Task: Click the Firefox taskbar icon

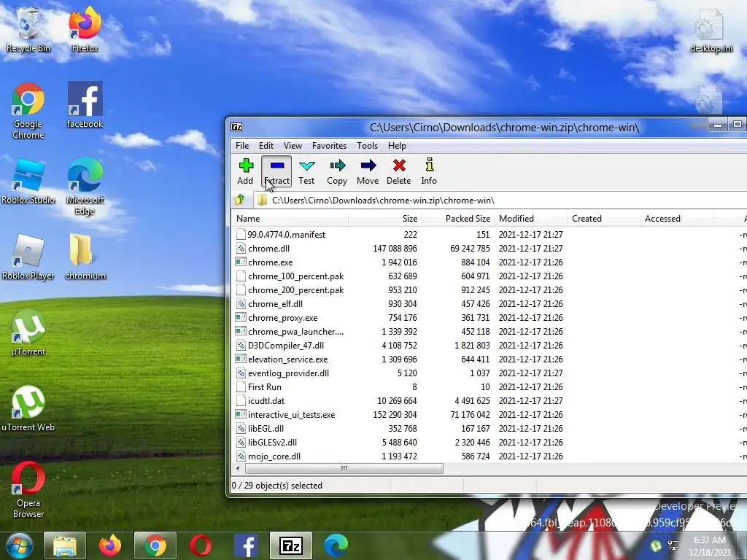Action: [x=110, y=545]
